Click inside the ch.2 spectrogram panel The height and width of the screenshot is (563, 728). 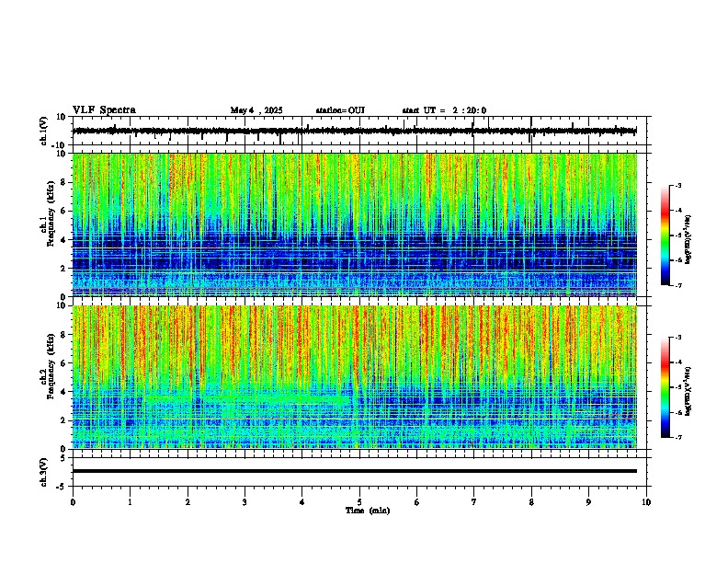click(x=355, y=377)
